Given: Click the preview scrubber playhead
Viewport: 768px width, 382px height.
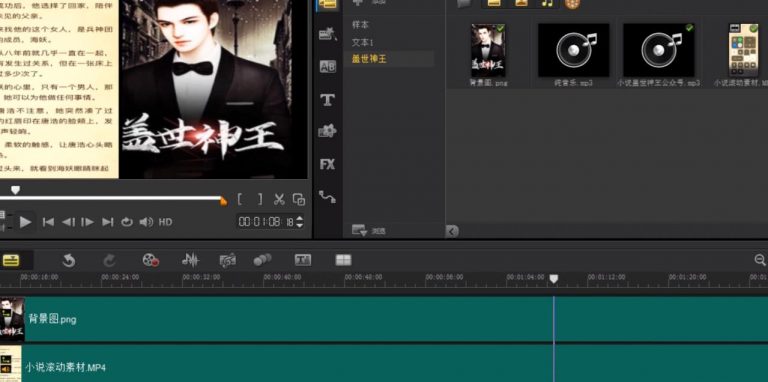Looking at the screenshot, I should click(15, 190).
